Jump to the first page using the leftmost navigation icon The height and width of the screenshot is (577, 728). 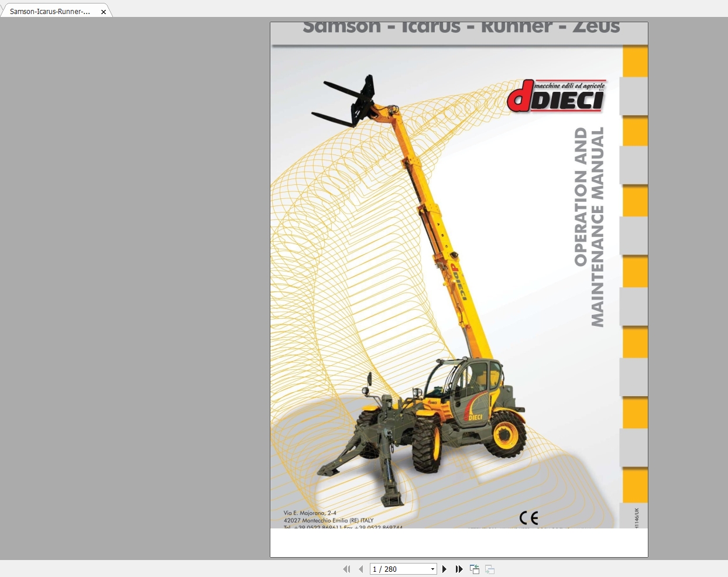346,568
